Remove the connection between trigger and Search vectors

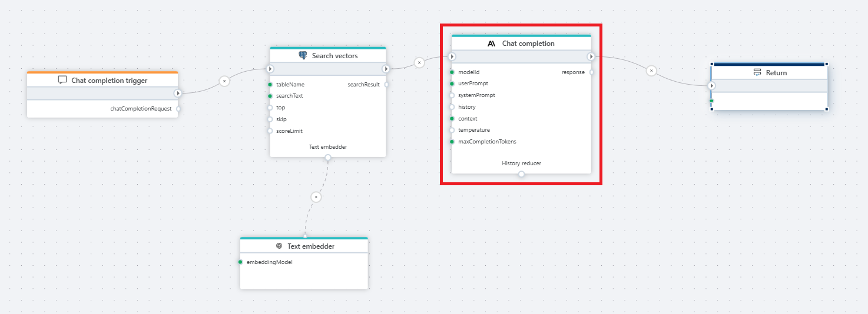[x=224, y=81]
